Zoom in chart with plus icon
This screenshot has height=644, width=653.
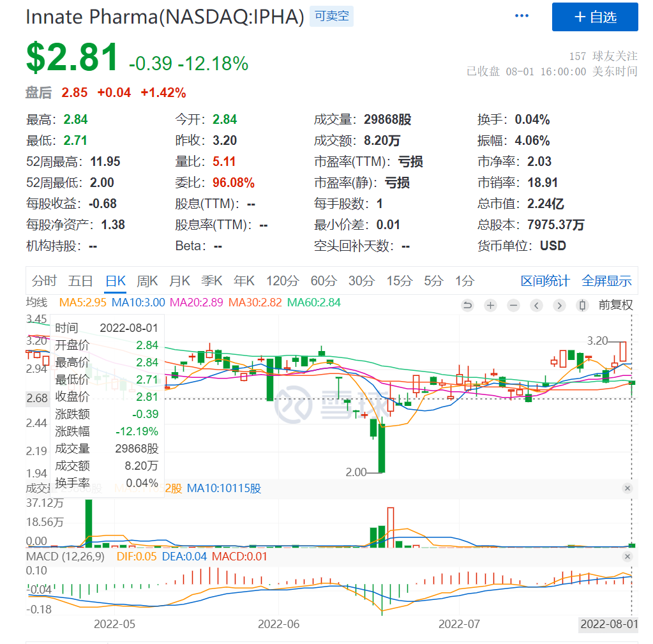(491, 306)
